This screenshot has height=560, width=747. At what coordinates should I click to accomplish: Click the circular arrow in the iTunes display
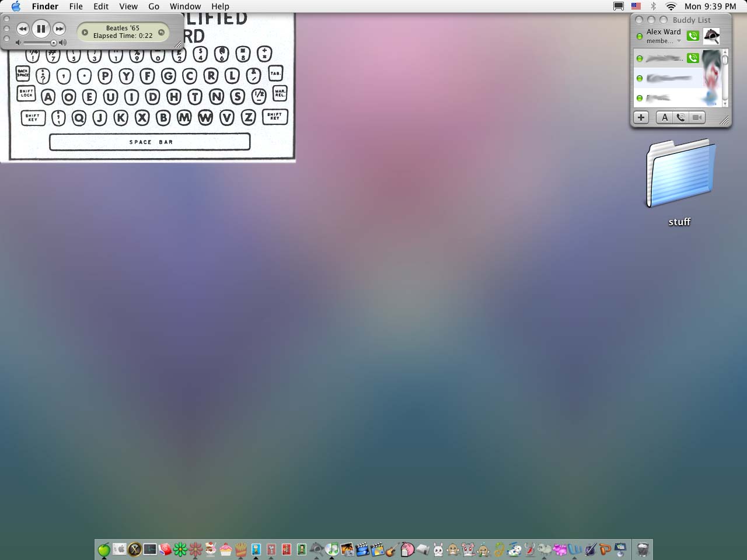[x=161, y=32]
